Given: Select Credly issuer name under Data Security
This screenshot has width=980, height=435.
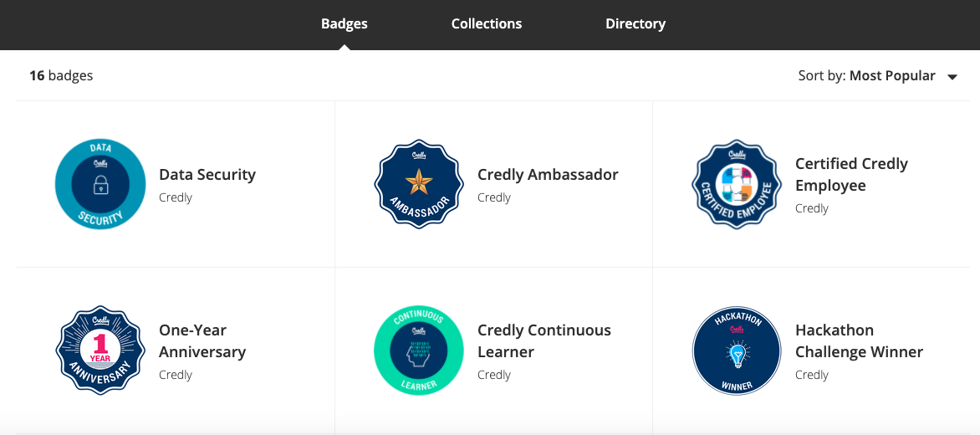Looking at the screenshot, I should 176,197.
